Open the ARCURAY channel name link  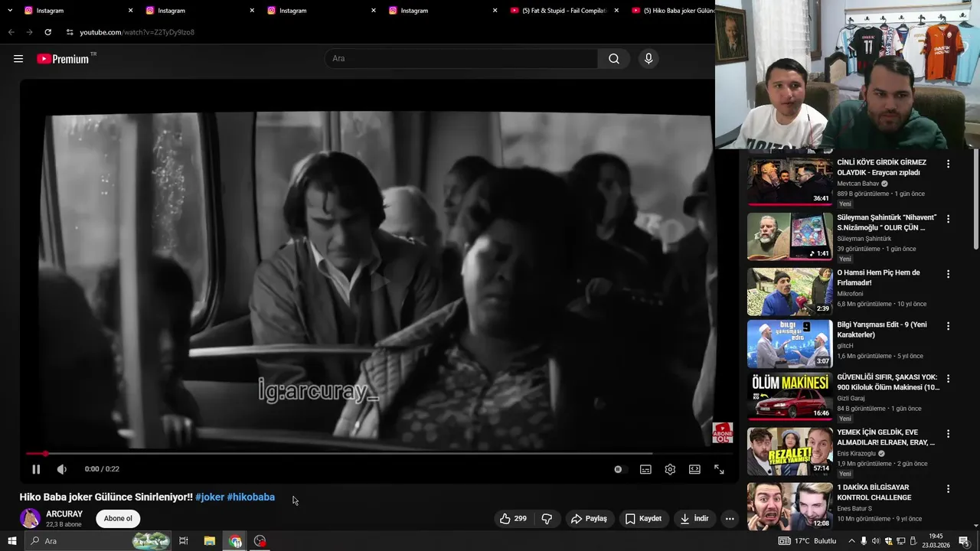point(64,514)
